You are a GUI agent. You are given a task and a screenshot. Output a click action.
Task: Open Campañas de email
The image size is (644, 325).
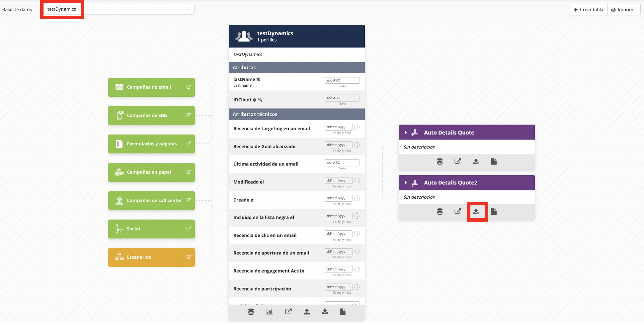click(x=151, y=87)
